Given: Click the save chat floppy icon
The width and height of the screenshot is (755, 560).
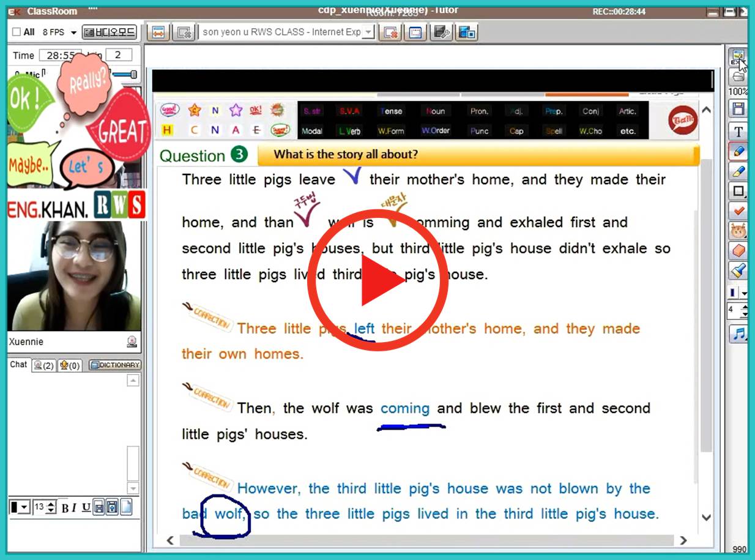Looking at the screenshot, I should (x=99, y=507).
